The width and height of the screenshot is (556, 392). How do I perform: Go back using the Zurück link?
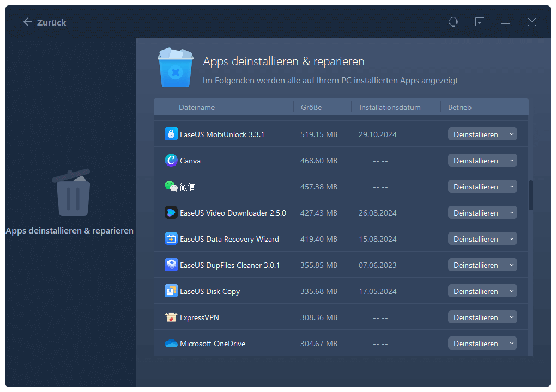(51, 22)
